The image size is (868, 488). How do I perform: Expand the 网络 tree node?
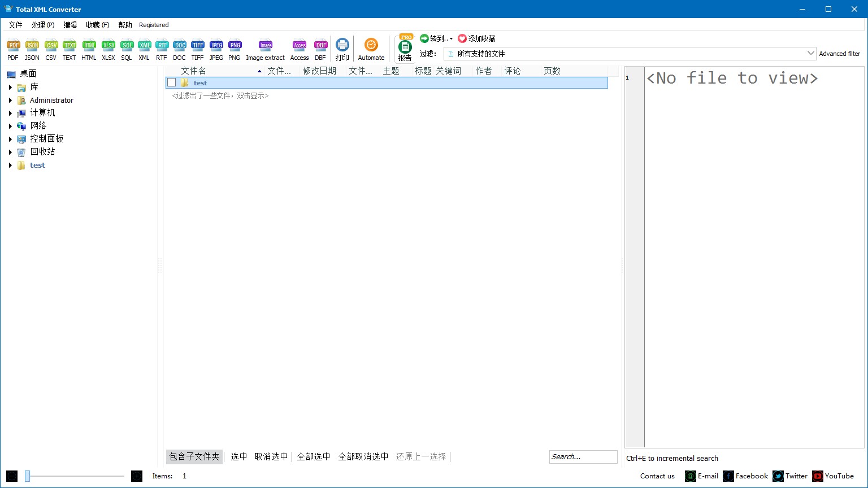coord(10,126)
